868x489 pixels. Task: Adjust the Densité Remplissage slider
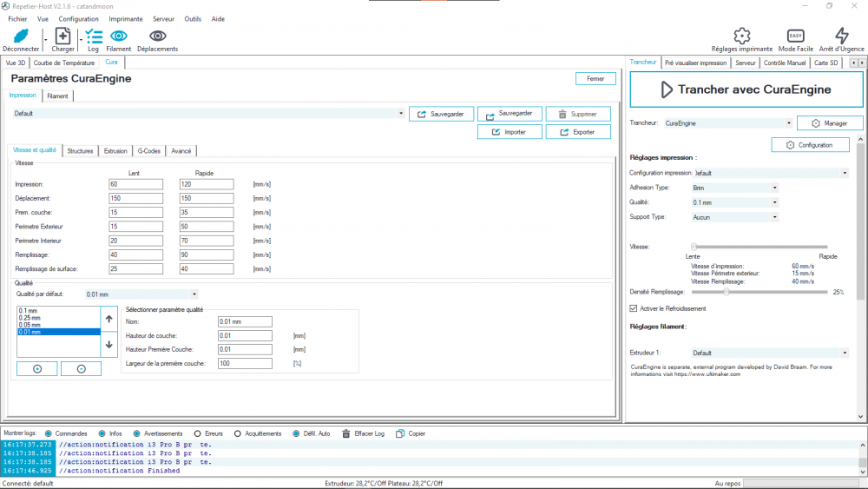tap(726, 292)
